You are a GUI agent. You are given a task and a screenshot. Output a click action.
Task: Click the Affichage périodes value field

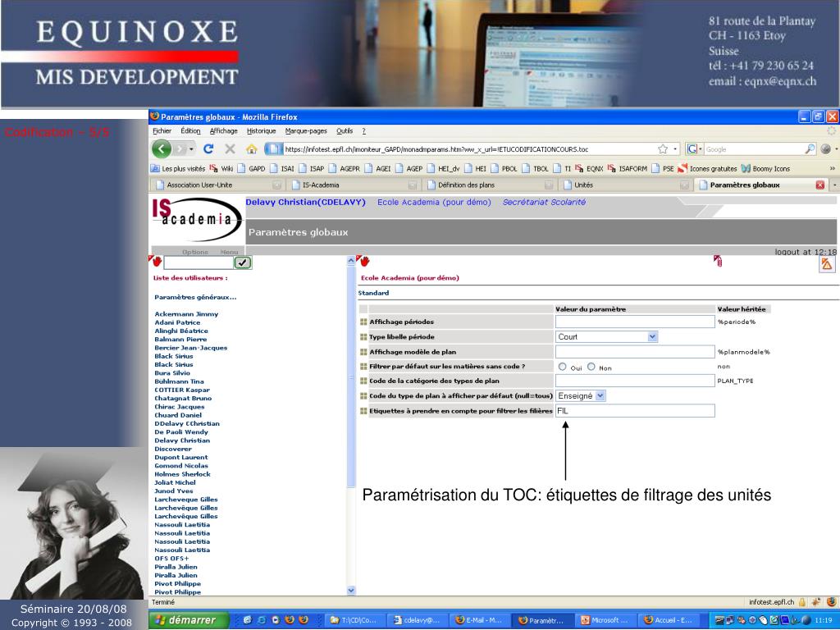(635, 322)
